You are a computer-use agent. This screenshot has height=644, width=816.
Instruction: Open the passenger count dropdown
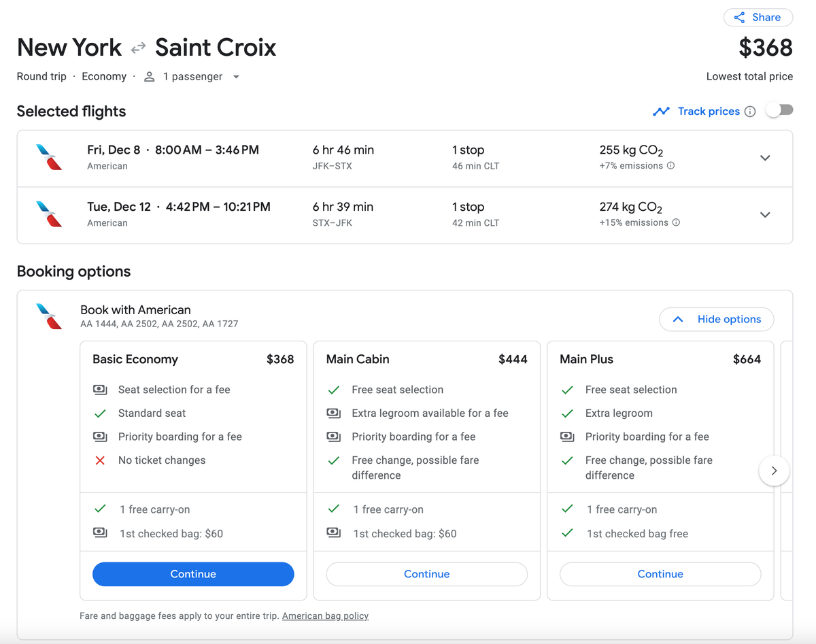tap(236, 76)
